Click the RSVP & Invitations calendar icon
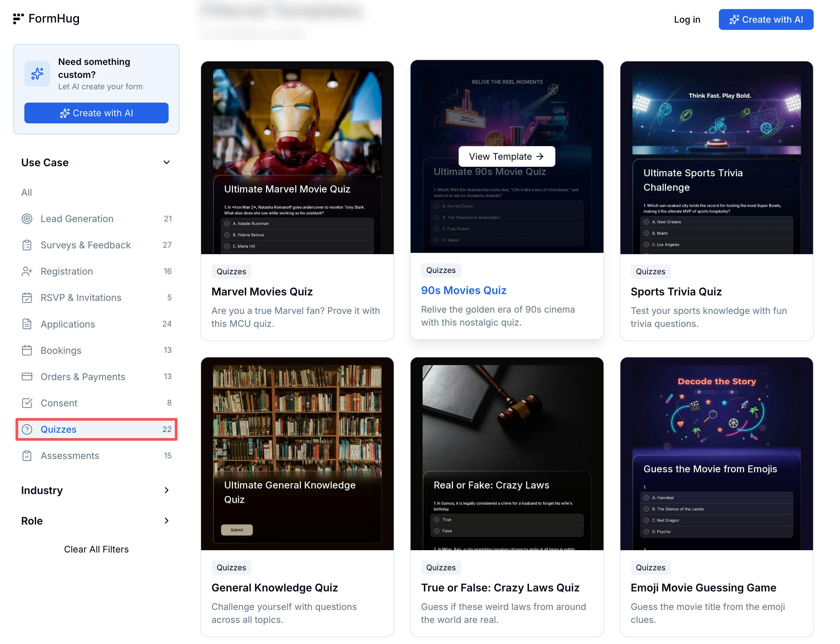The height and width of the screenshot is (644, 840). tap(27, 297)
